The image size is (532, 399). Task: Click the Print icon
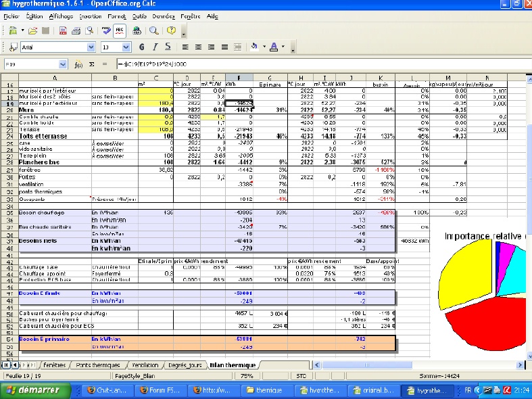click(x=76, y=31)
